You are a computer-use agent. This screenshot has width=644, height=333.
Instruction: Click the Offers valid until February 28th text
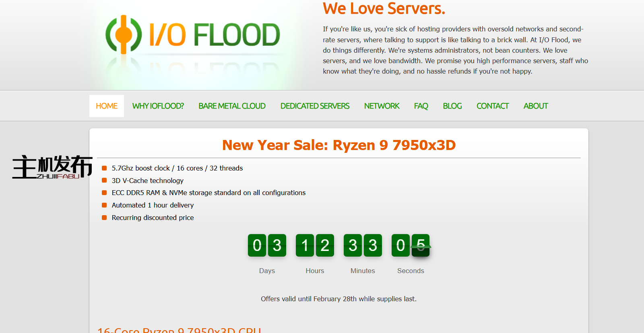tap(339, 299)
